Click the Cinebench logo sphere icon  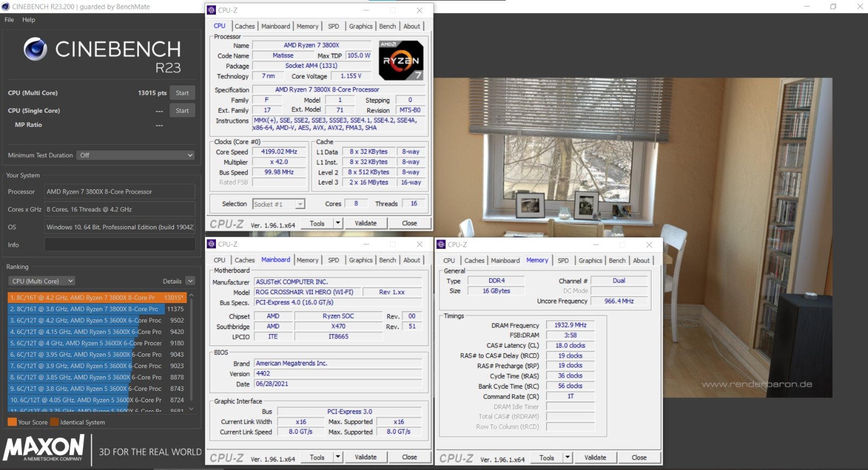point(35,49)
